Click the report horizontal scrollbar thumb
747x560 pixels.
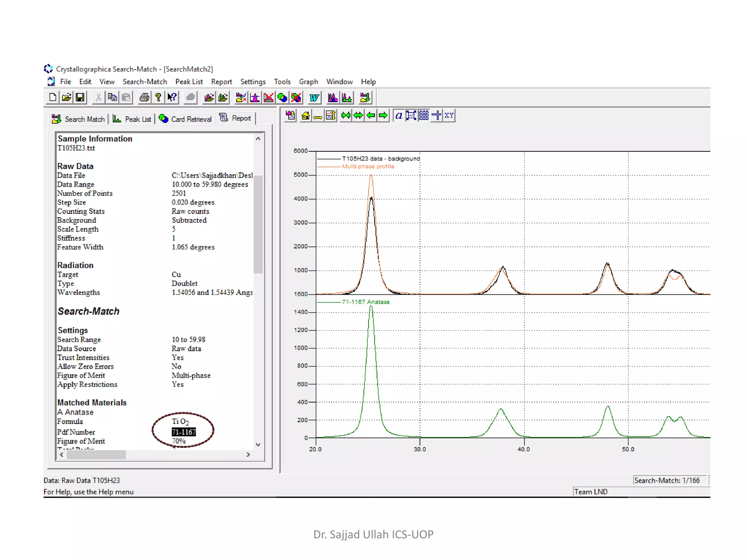click(x=96, y=455)
